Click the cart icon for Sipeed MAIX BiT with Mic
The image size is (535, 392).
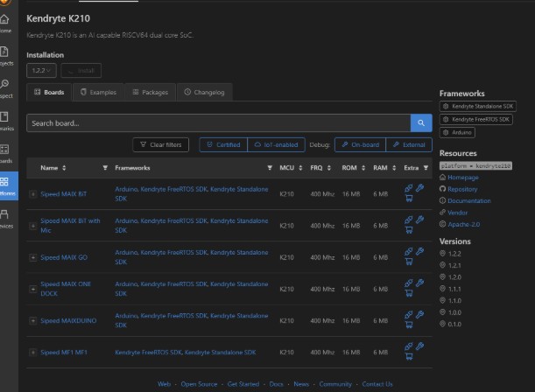pos(409,230)
